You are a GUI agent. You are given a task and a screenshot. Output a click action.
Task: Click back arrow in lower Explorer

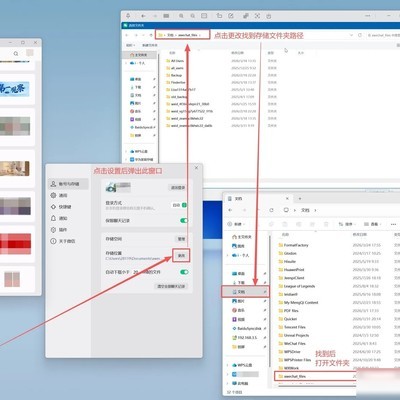(x=230, y=210)
